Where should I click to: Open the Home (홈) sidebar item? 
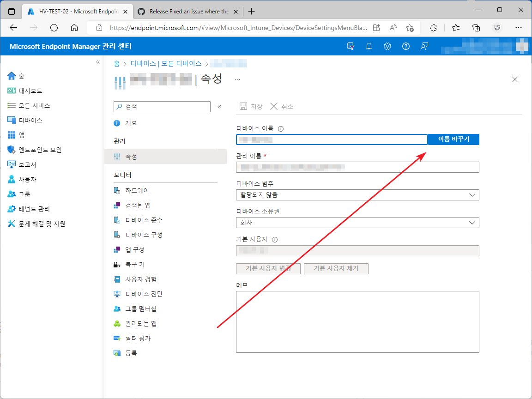coord(16,76)
